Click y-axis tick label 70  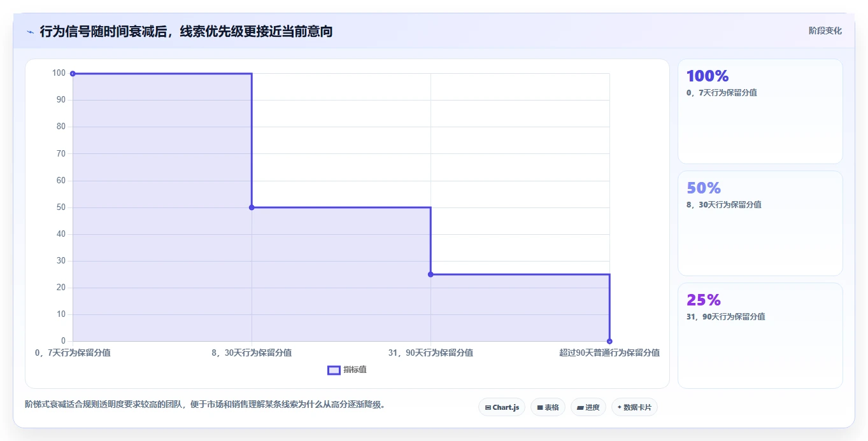(61, 154)
